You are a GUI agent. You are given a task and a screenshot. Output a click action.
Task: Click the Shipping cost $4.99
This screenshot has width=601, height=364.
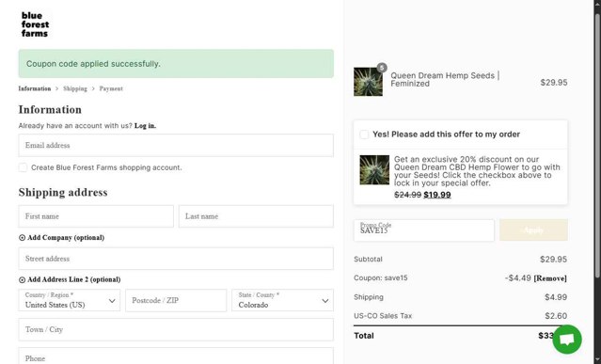[x=556, y=297]
